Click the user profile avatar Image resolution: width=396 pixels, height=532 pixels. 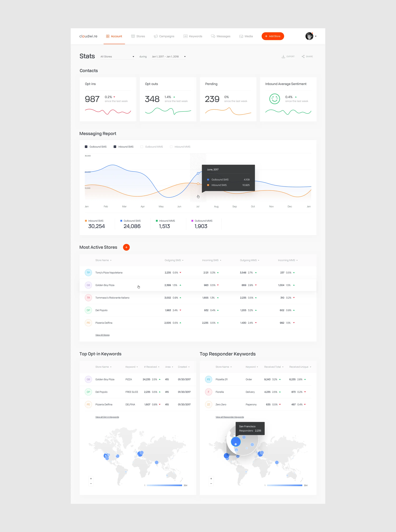click(x=309, y=36)
